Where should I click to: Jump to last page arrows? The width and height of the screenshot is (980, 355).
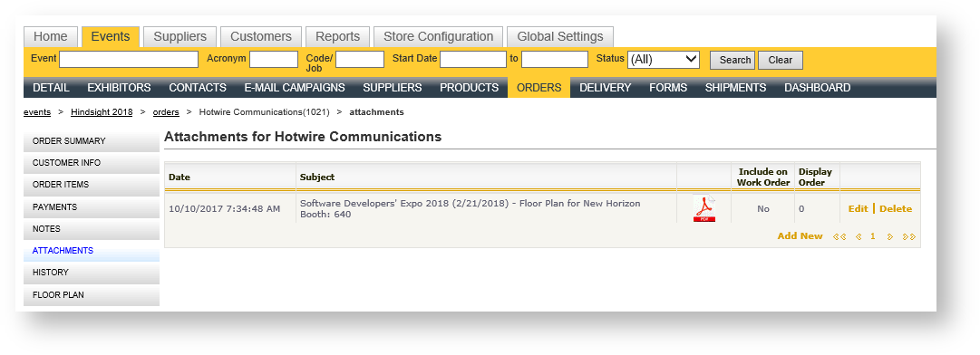click(x=909, y=236)
